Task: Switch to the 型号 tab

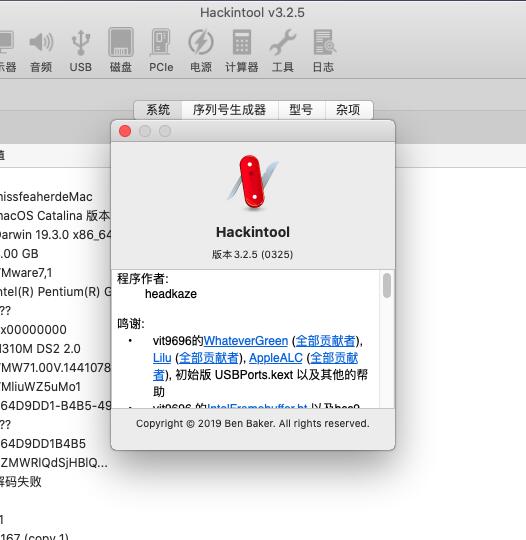Action: coord(301,110)
